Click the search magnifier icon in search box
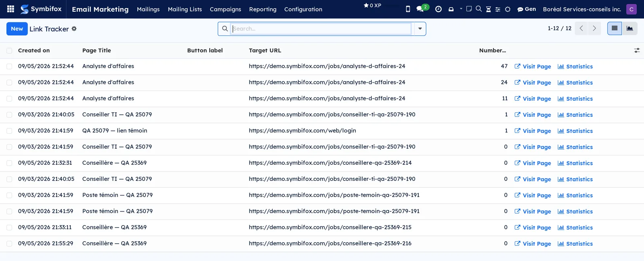644x261 pixels. click(x=225, y=29)
